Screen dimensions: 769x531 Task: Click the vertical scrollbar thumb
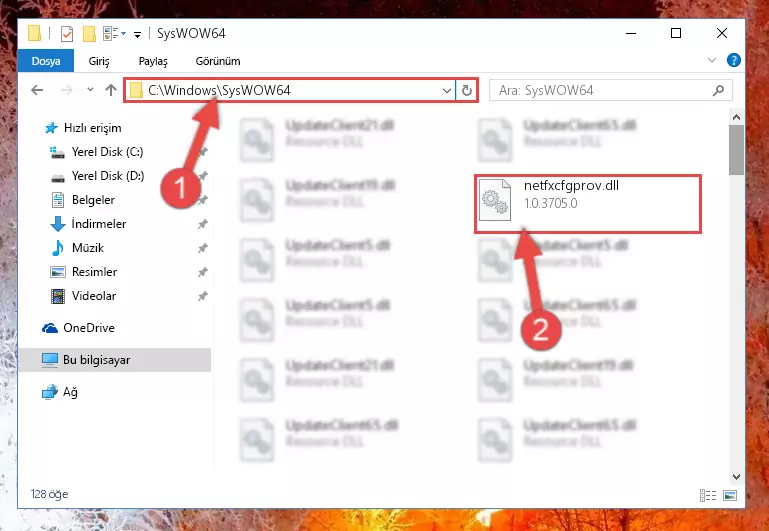click(736, 150)
